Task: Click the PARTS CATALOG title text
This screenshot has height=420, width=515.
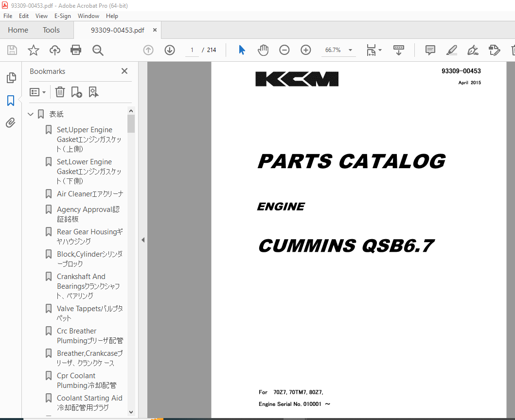Action: pyautogui.click(x=352, y=161)
